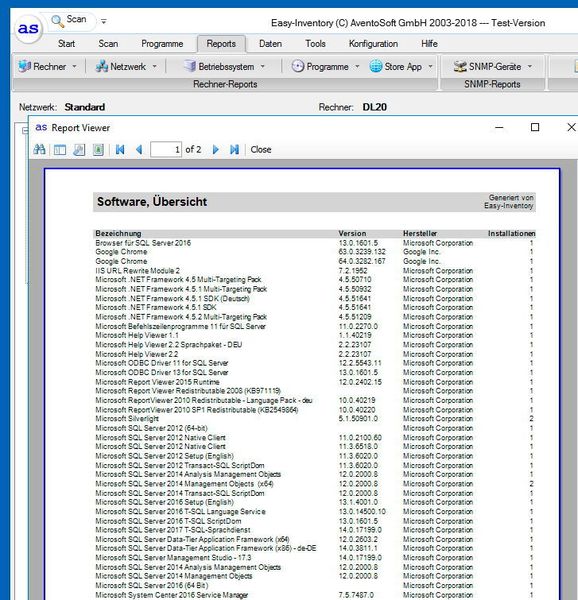Image resolution: width=578 pixels, height=600 pixels.
Task: Click the 'IIS URL Rewrite Module 2' entry
Action: point(137,271)
